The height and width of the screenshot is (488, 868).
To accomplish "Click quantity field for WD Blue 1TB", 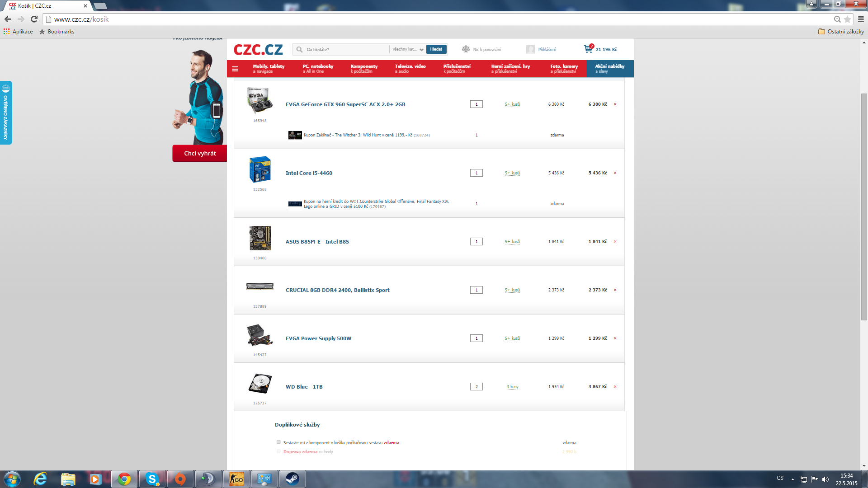I will pos(476,387).
